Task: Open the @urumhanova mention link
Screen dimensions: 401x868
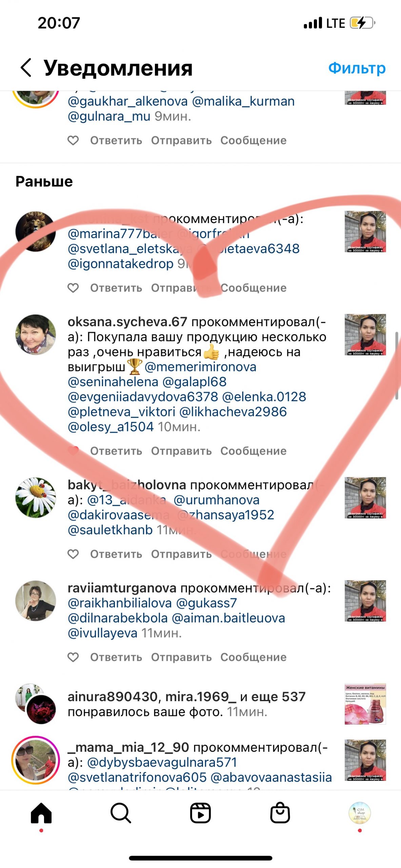Action: 217,500
